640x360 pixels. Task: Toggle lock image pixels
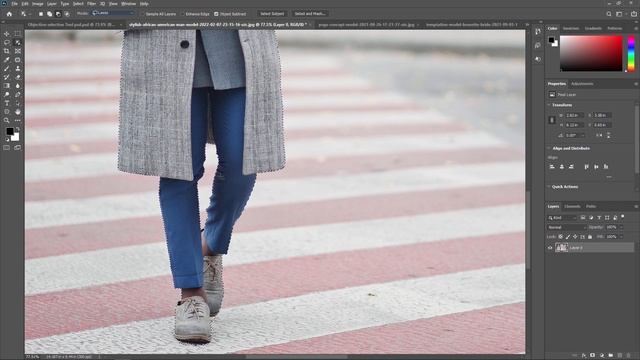(568, 237)
